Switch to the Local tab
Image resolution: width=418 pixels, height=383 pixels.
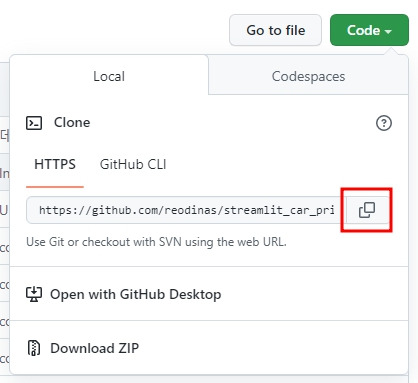point(109,76)
